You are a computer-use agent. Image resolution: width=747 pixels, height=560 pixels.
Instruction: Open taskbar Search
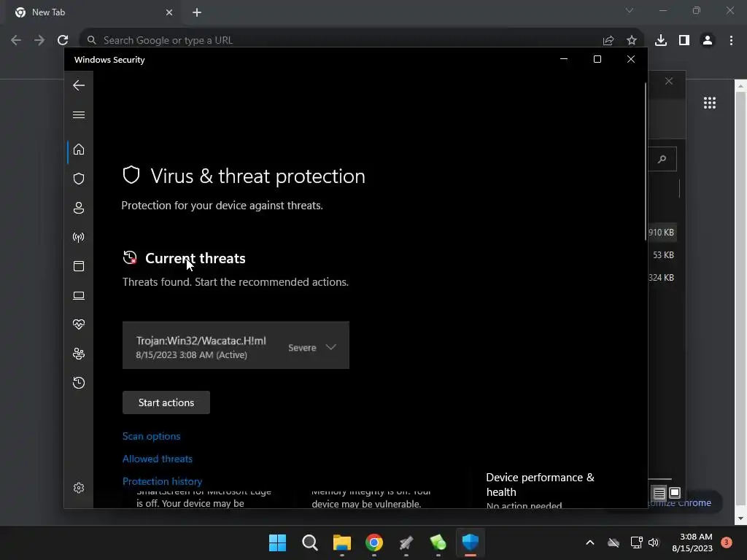pos(309,542)
